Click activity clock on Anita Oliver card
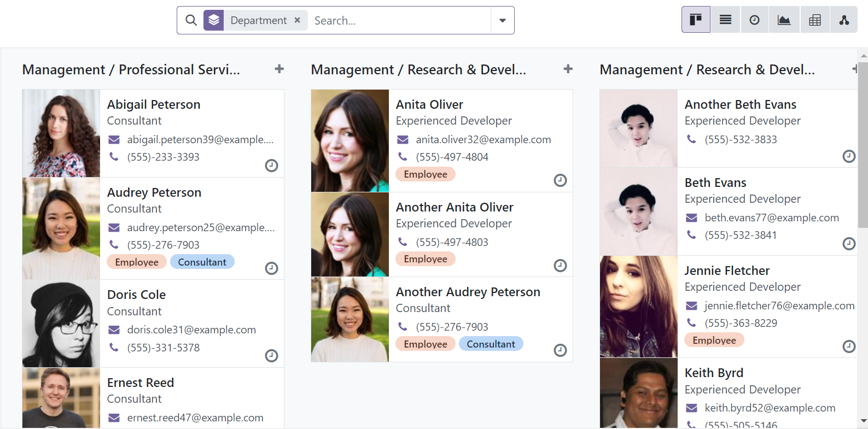This screenshot has height=429, width=868. pyautogui.click(x=560, y=180)
